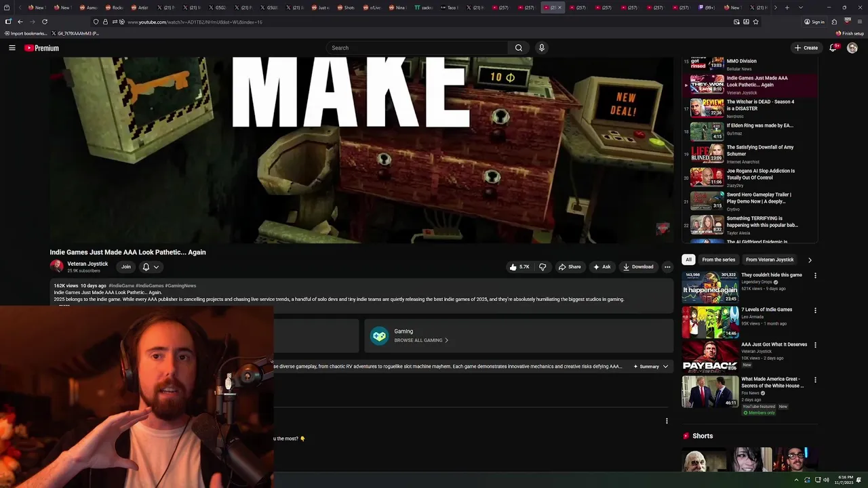Expand notification options chevron next to bell

coord(156,267)
